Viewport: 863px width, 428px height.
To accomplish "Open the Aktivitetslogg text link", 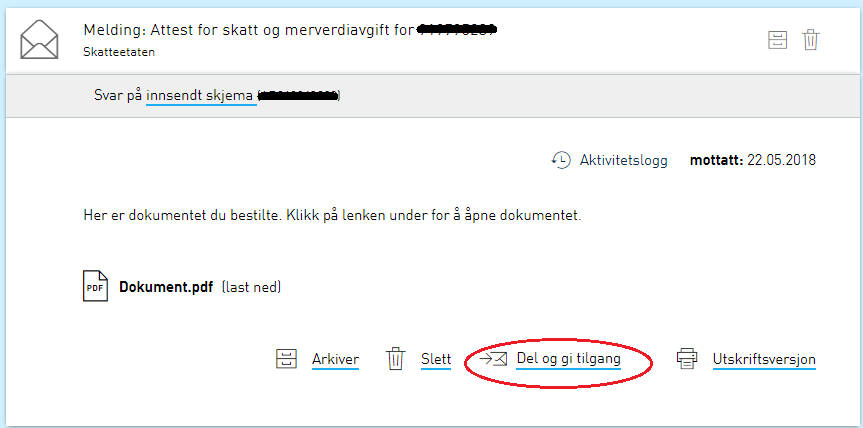I will [x=624, y=160].
